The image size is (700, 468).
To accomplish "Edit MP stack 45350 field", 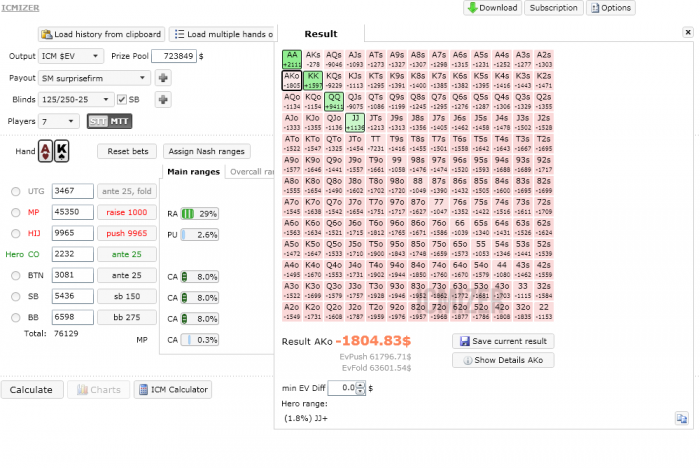I will [x=73, y=212].
